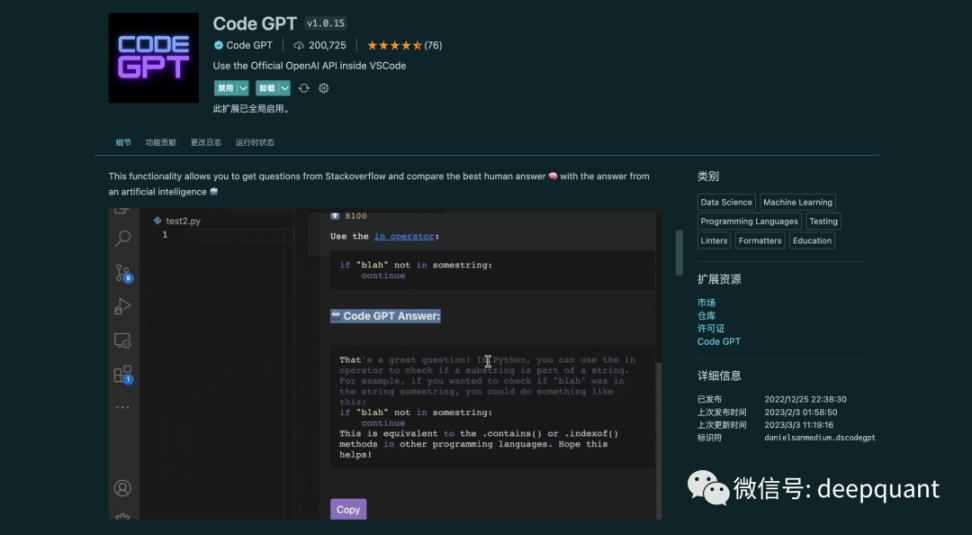Open the Programming Languages category tag
972x535 pixels.
pos(749,221)
